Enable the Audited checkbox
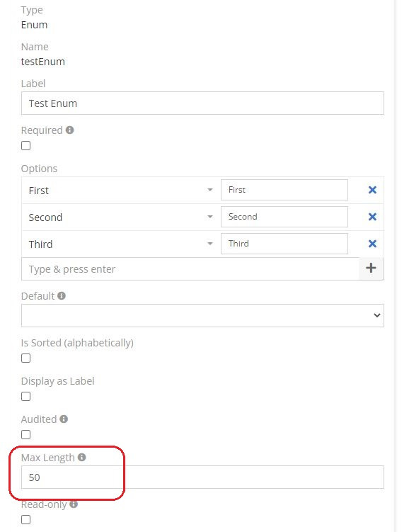409x532 pixels. tap(25, 435)
